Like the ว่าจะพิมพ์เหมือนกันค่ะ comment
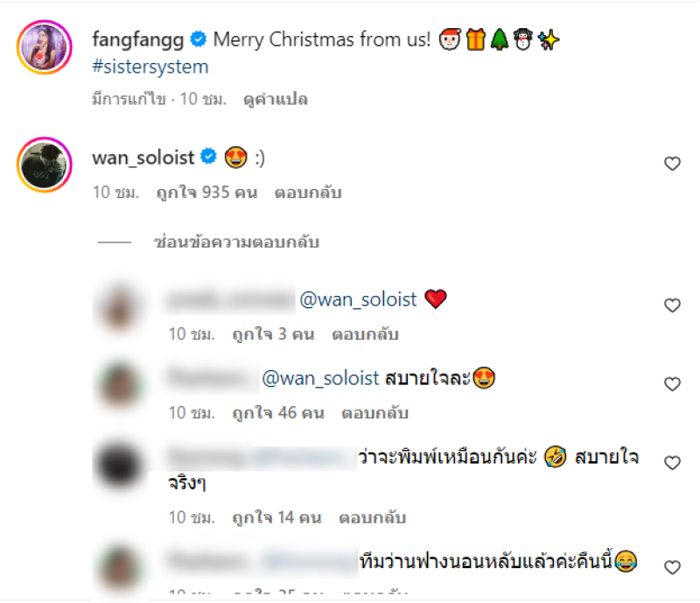 pyautogui.click(x=672, y=463)
